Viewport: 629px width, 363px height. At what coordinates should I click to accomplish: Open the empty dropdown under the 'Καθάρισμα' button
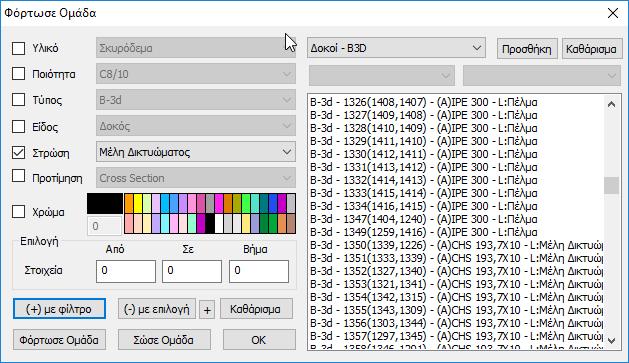[542, 75]
